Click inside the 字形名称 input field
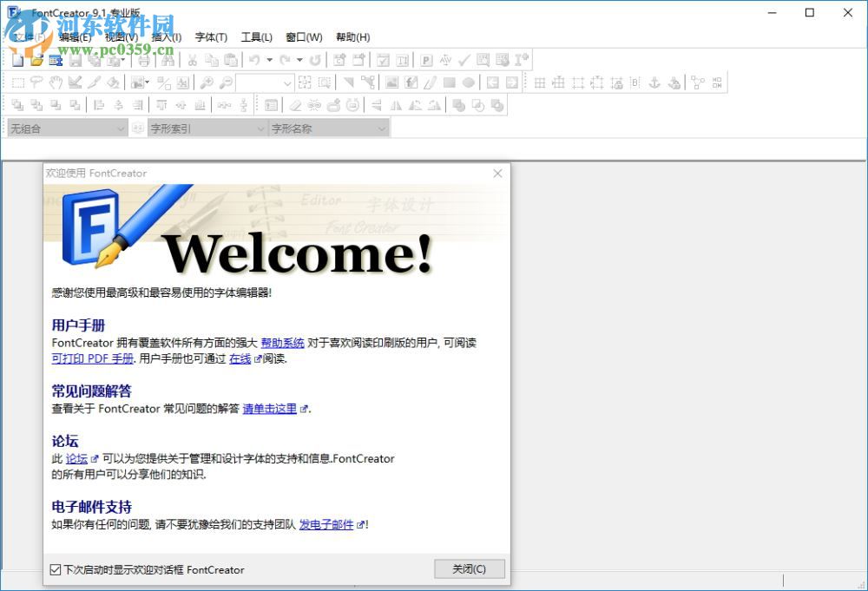 pyautogui.click(x=321, y=128)
